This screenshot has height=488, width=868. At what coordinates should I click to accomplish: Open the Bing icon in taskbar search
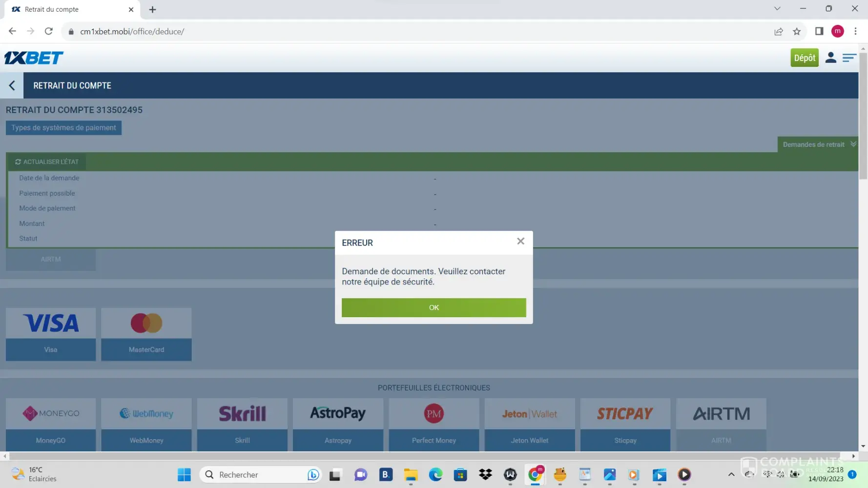[x=313, y=474]
